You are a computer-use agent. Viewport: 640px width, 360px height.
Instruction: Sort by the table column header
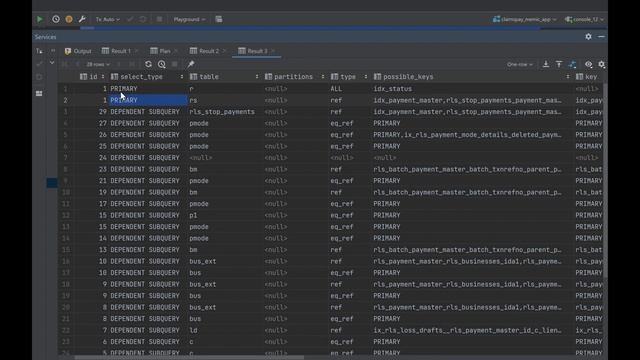click(x=224, y=77)
